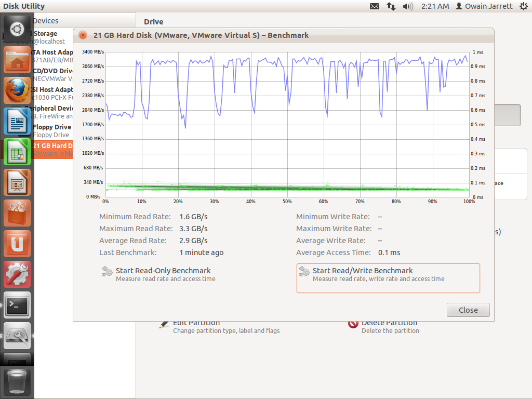
Task: Open the power and session gear menu
Action: tap(524, 6)
